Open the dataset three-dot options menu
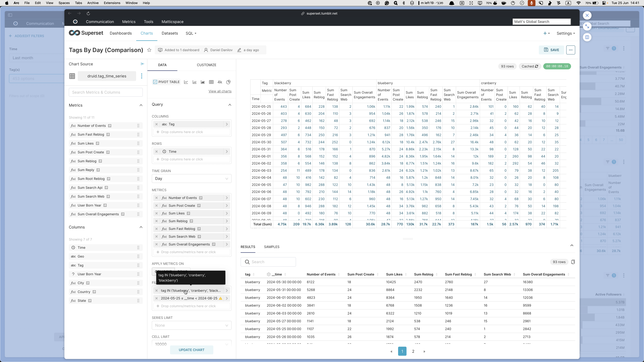 142,76
